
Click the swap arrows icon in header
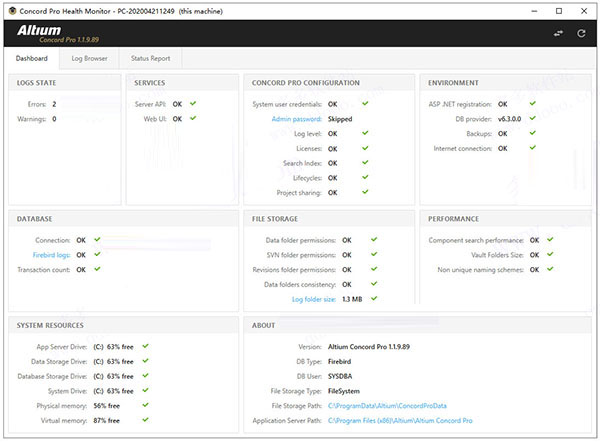(558, 33)
